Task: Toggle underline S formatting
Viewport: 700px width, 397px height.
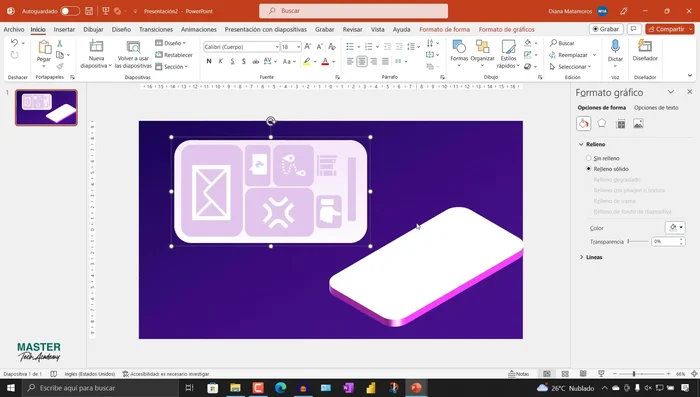Action: coord(232,61)
